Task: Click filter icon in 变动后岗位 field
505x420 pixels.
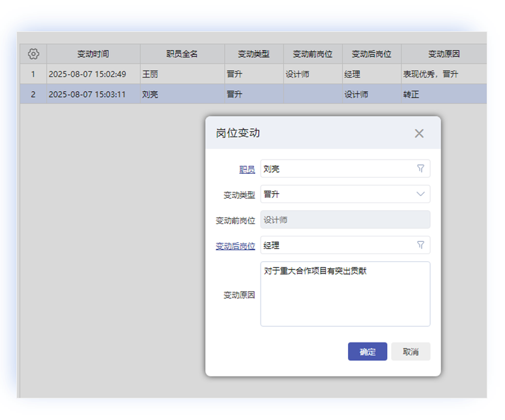Action: pyautogui.click(x=420, y=245)
